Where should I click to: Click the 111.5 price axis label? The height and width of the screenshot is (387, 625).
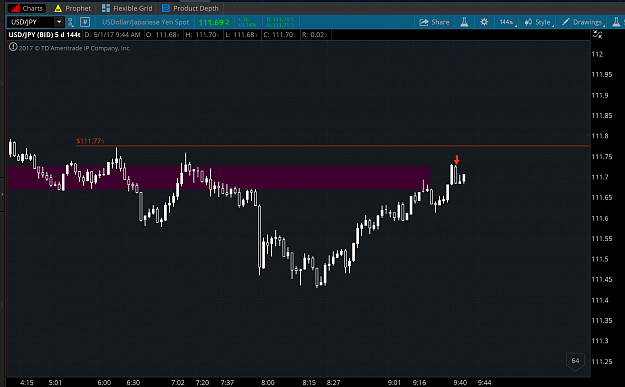click(x=600, y=259)
